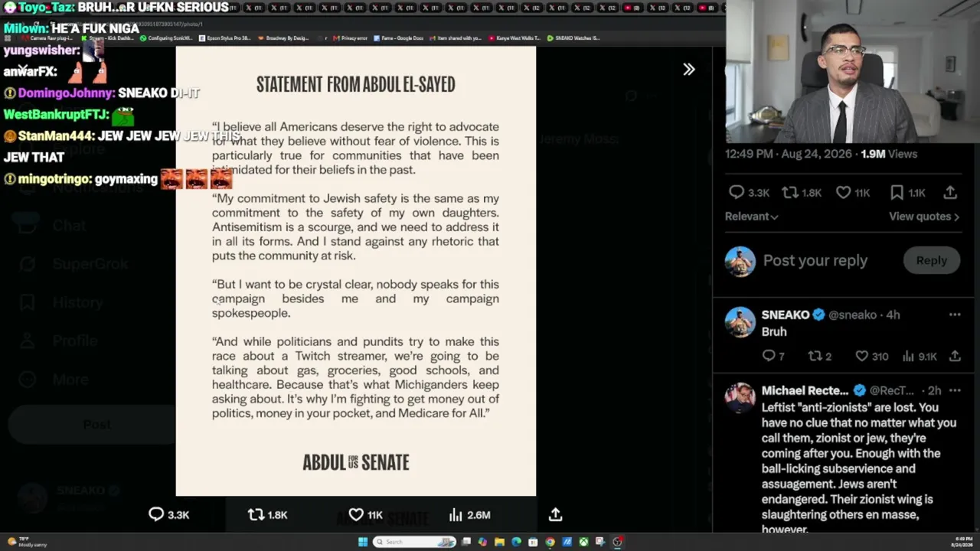Open the Xbox app from the taskbar
This screenshot has width=980, height=551.
583,542
